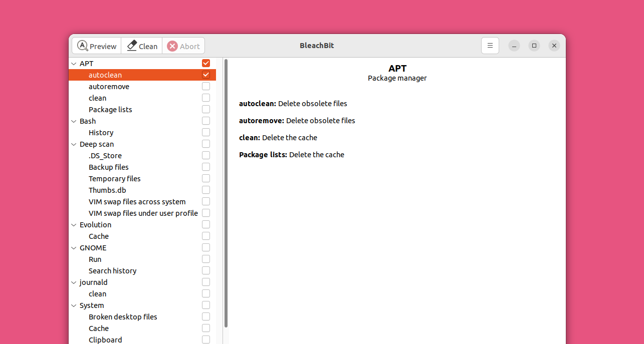Viewport: 644px width, 344px height.
Task: Uncheck the autoclean checkbox
Action: click(206, 75)
